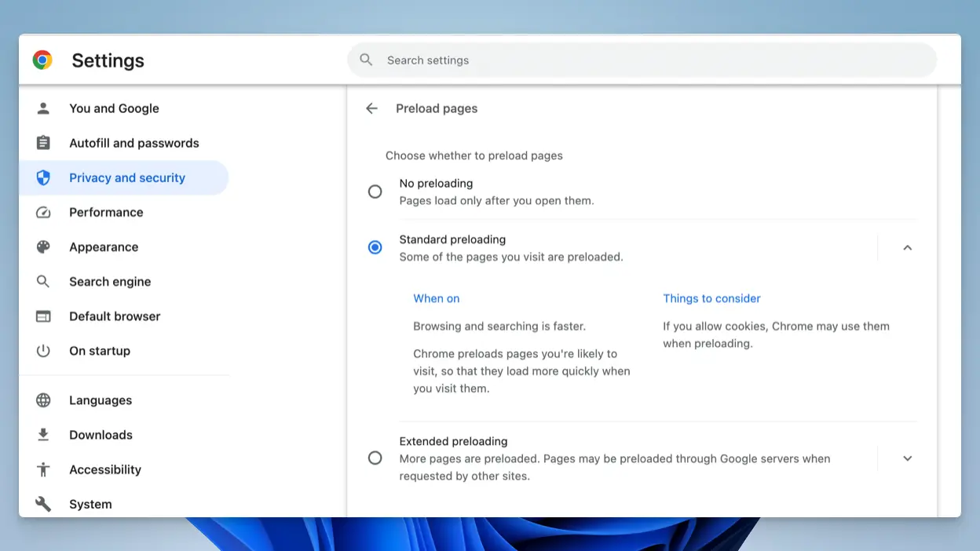Select the Standard preloading option
Screen dimensions: 980x551
pyautogui.click(x=375, y=247)
